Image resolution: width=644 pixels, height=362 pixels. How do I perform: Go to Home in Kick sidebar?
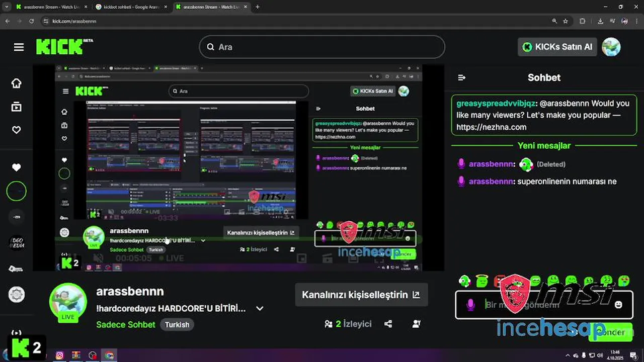(x=17, y=83)
